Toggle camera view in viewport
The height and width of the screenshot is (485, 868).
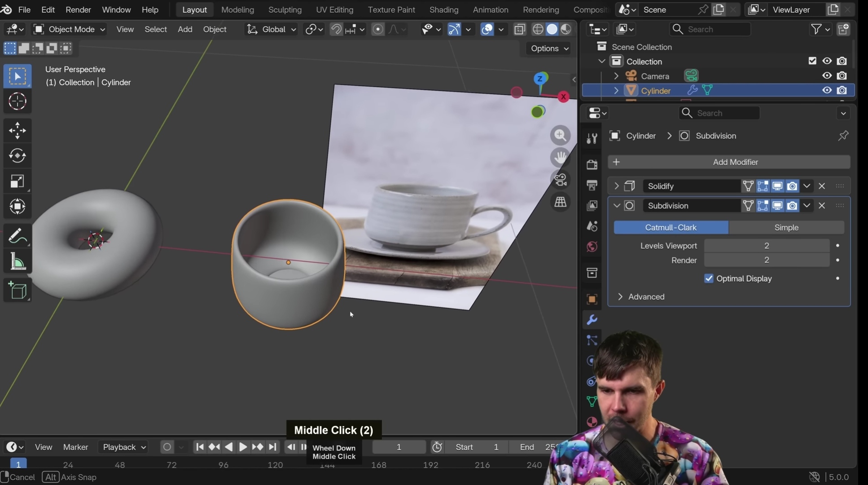point(560,180)
